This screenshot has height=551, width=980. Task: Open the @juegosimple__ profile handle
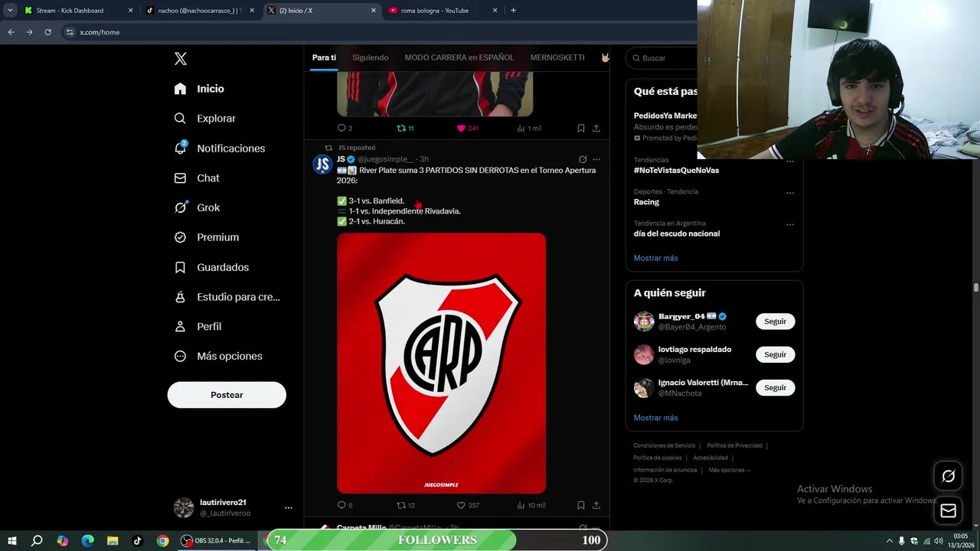point(385,159)
